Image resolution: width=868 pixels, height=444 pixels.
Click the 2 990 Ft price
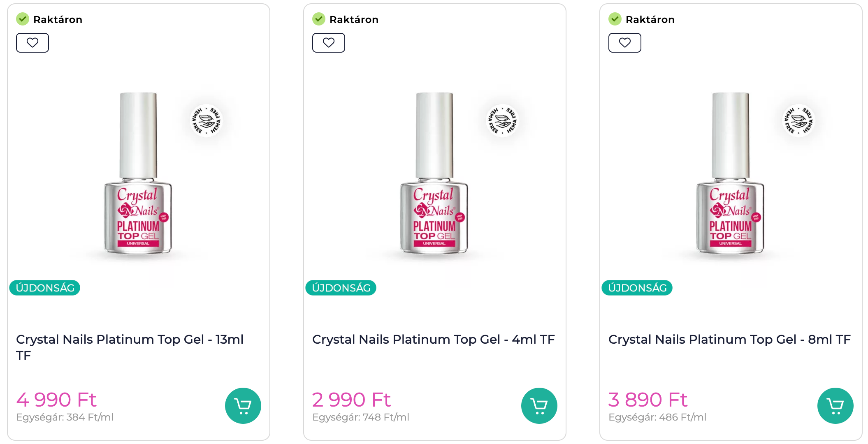click(351, 400)
